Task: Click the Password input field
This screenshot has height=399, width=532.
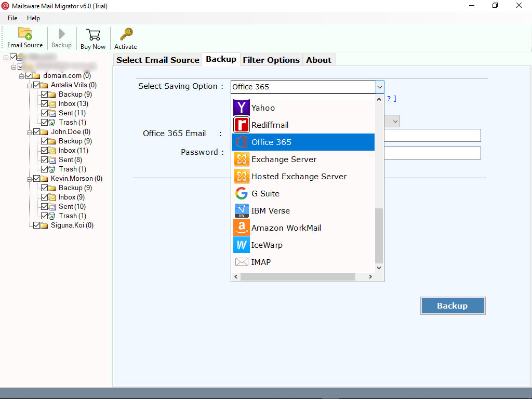Action: tap(433, 153)
